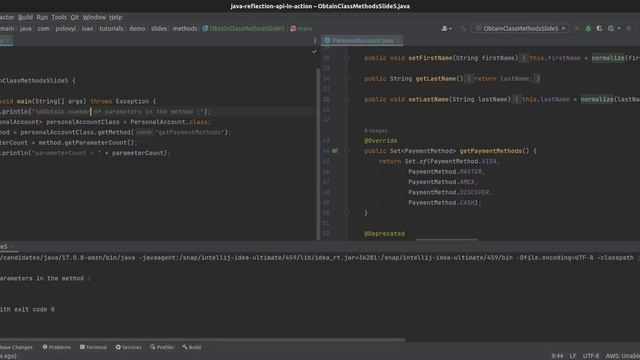Click the 6 usages hint above getPaymentMethods

(376, 131)
